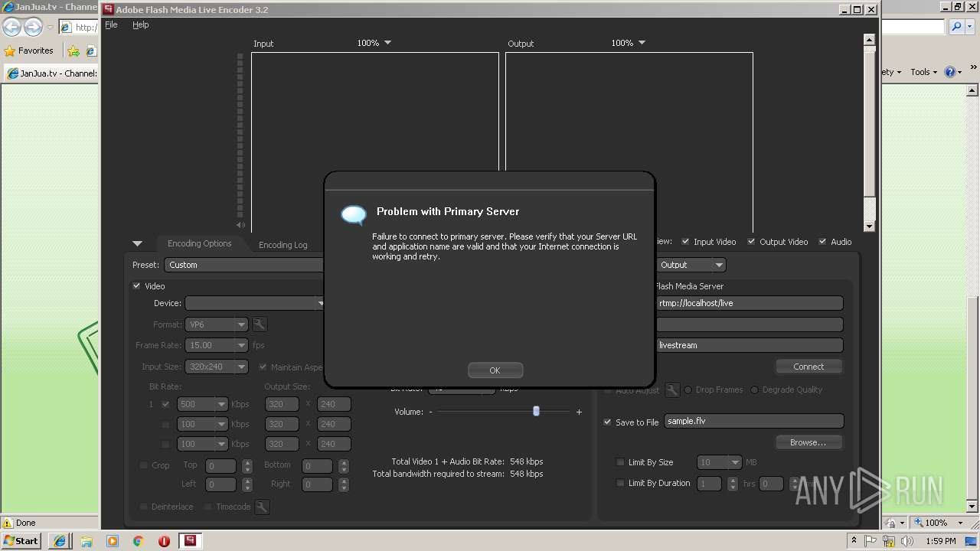Switch to the Encoding Log tab
980x551 pixels.
click(283, 245)
